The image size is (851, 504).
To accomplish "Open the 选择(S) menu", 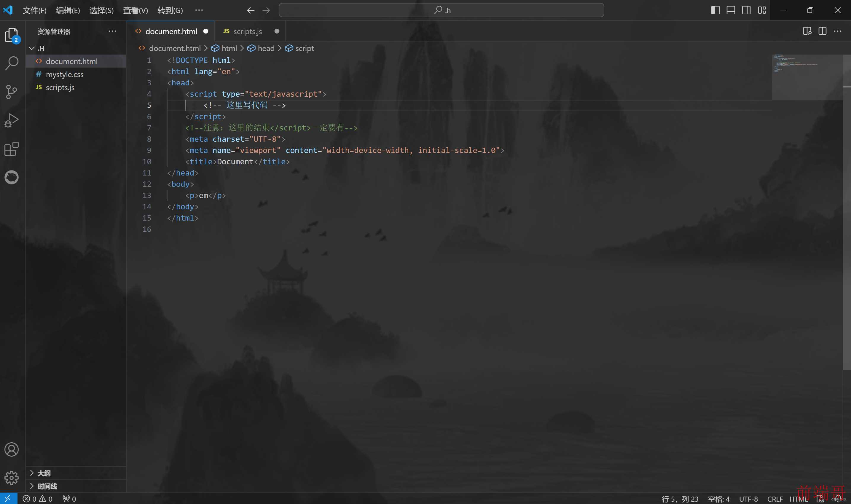I will coord(101,10).
